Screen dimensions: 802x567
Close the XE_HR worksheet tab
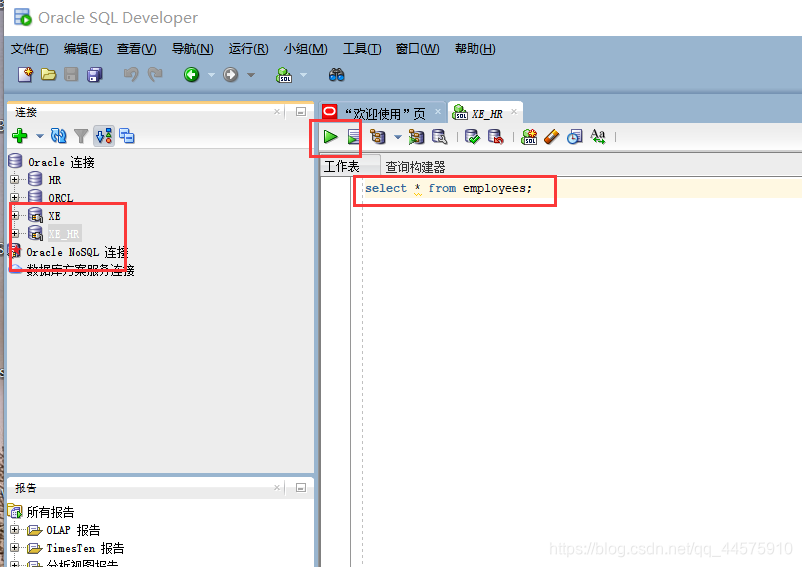click(x=514, y=111)
